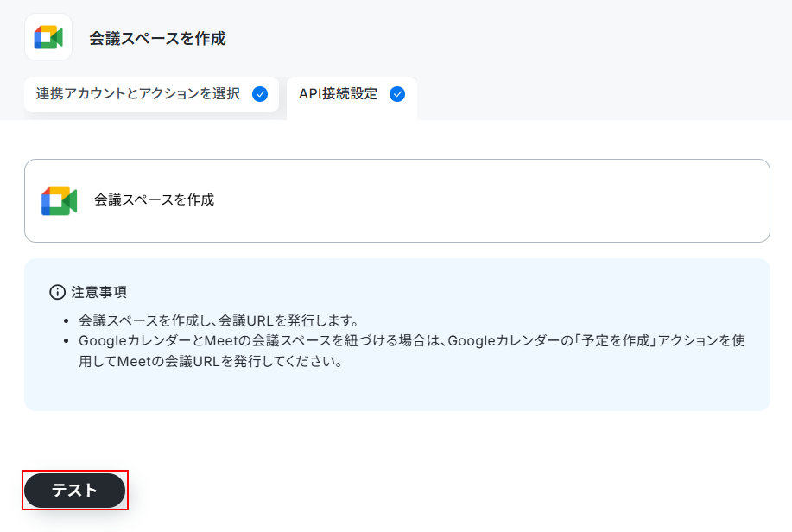Run the テスト button
792x532 pixels.
click(75, 490)
